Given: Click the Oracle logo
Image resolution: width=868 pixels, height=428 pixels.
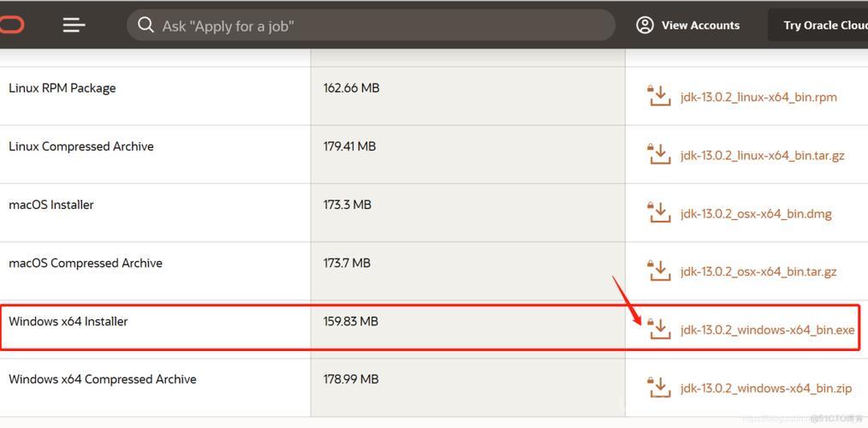Looking at the screenshot, I should [11, 25].
